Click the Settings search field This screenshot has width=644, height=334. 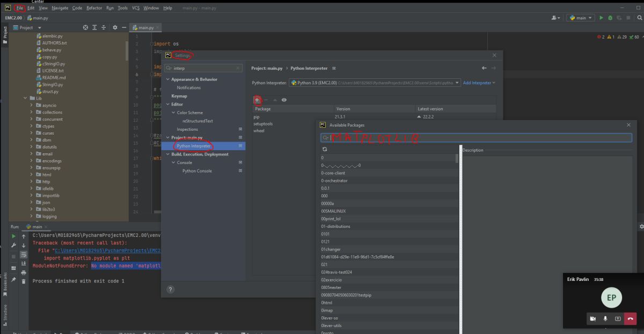203,68
